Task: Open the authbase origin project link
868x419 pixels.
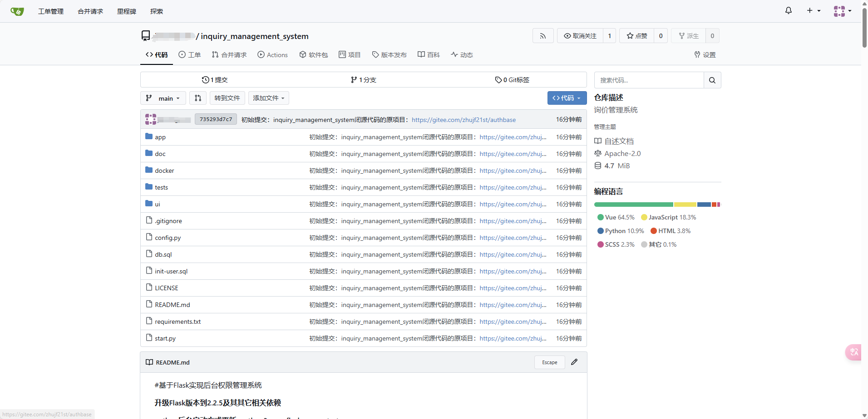Action: coord(464,120)
